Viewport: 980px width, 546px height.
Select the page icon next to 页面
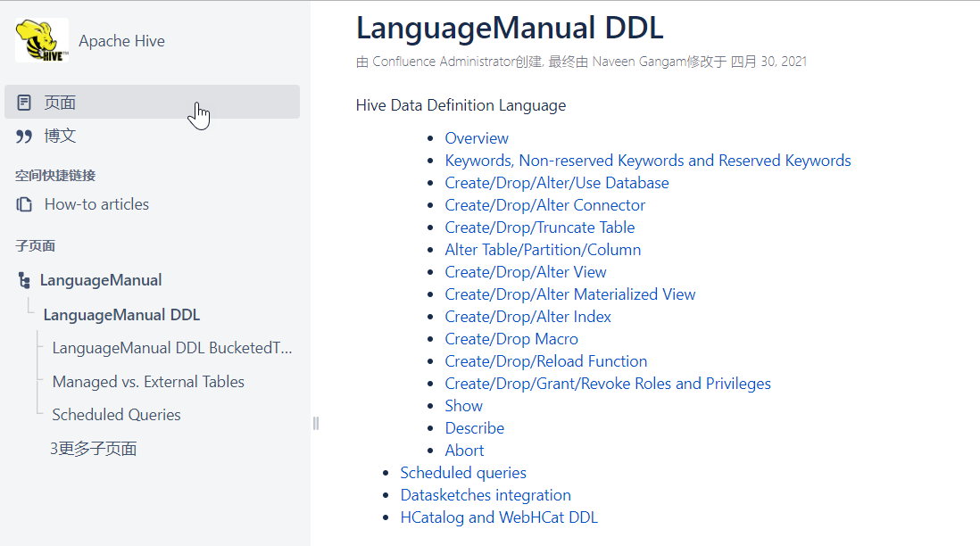click(x=22, y=102)
